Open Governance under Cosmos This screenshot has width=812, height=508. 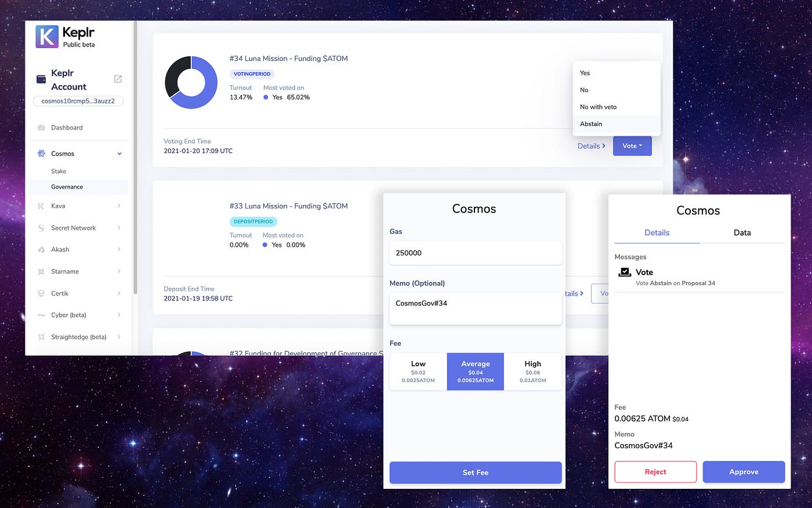(78, 187)
